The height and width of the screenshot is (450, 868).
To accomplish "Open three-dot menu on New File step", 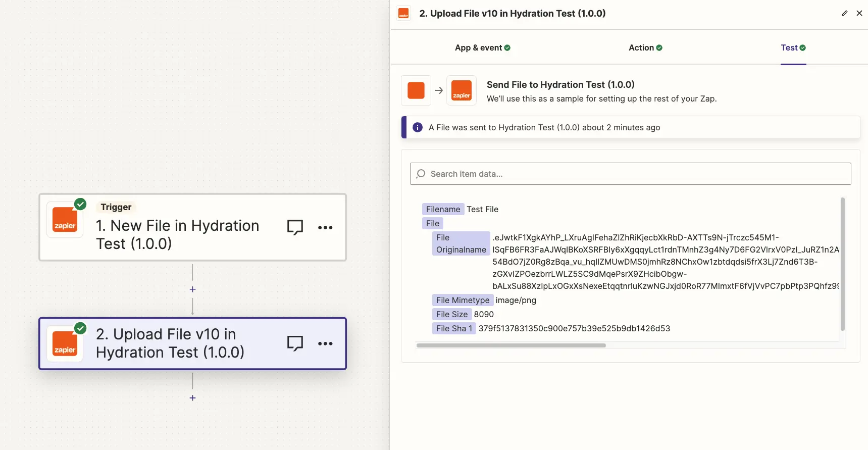I will (325, 227).
